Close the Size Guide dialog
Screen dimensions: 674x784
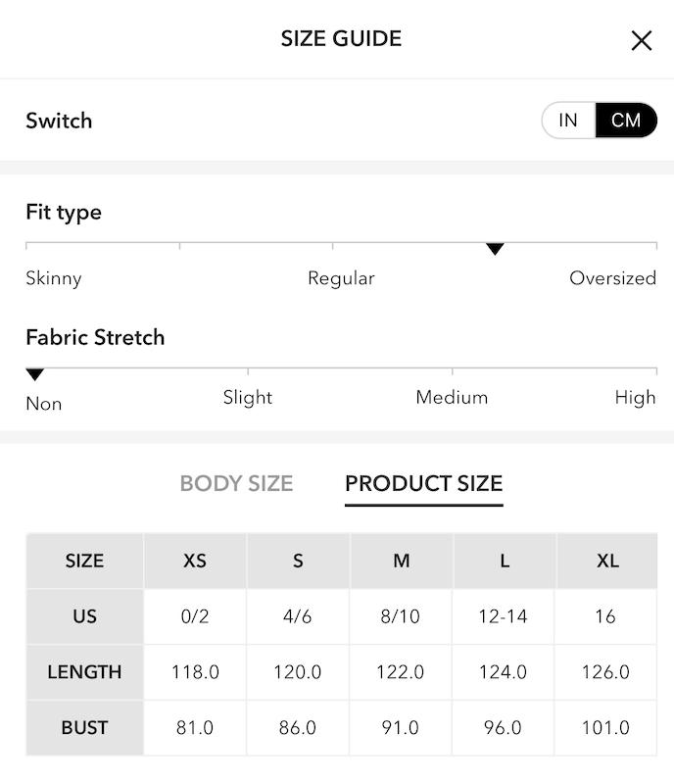(641, 40)
